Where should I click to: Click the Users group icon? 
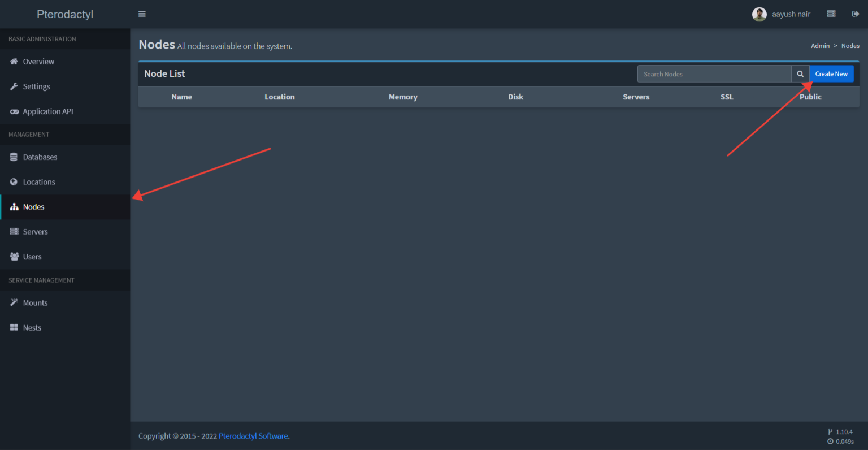tap(14, 257)
